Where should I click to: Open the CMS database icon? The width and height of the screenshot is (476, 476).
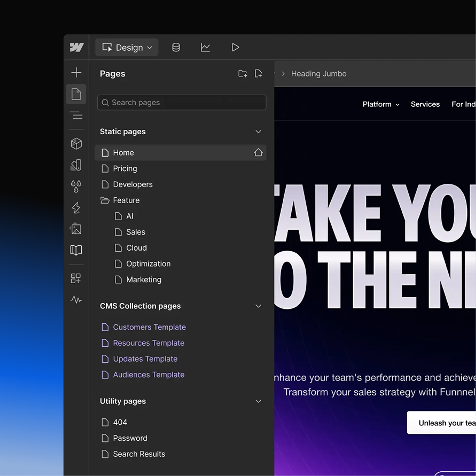(x=176, y=47)
